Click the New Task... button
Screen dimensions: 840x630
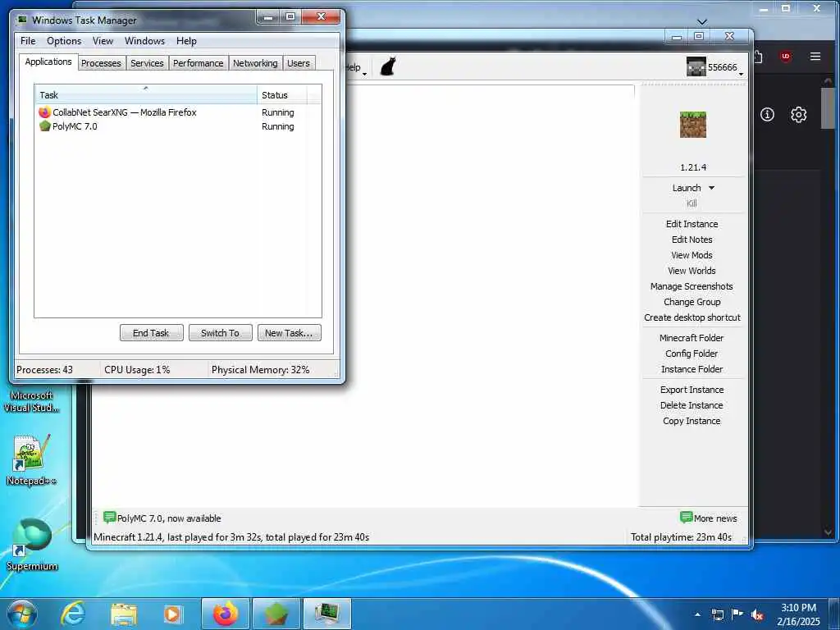(x=290, y=333)
